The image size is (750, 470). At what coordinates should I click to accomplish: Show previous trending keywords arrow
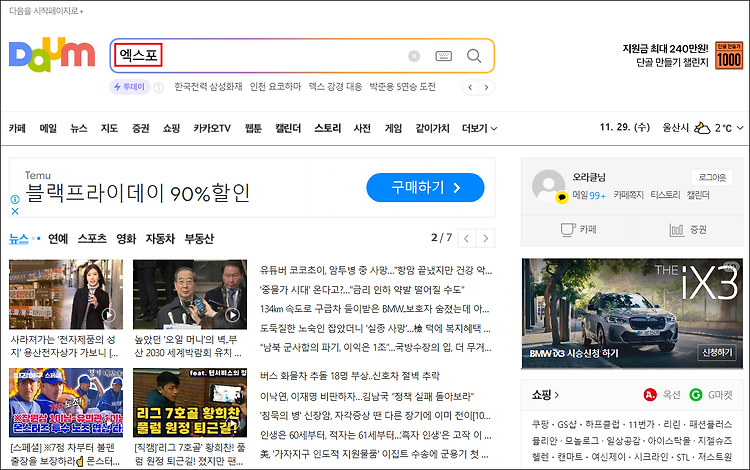click(x=470, y=87)
